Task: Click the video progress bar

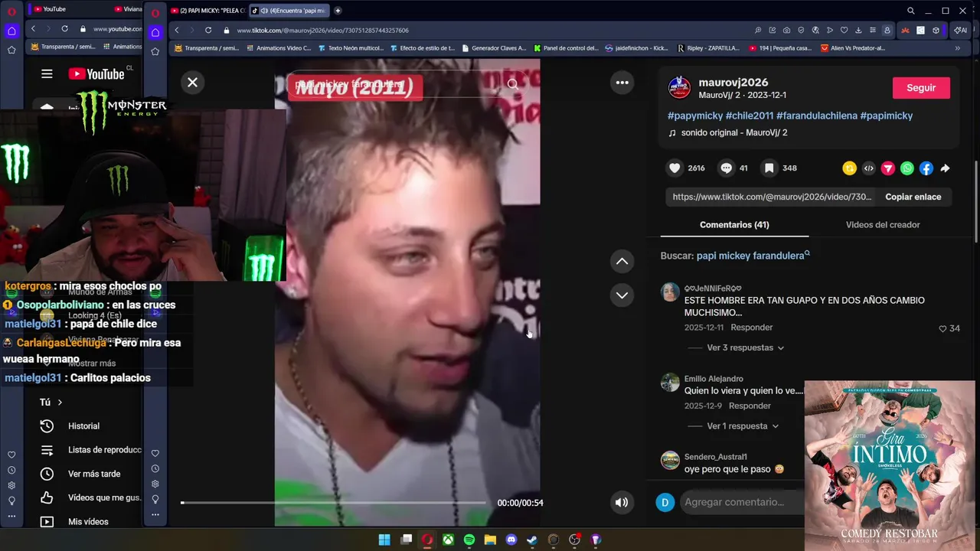Action: 333,503
